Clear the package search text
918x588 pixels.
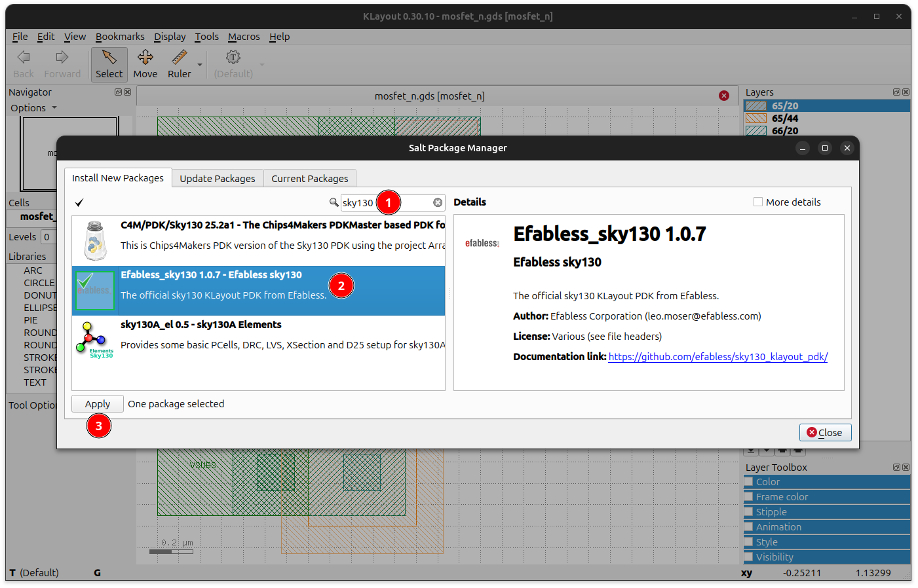(x=438, y=203)
